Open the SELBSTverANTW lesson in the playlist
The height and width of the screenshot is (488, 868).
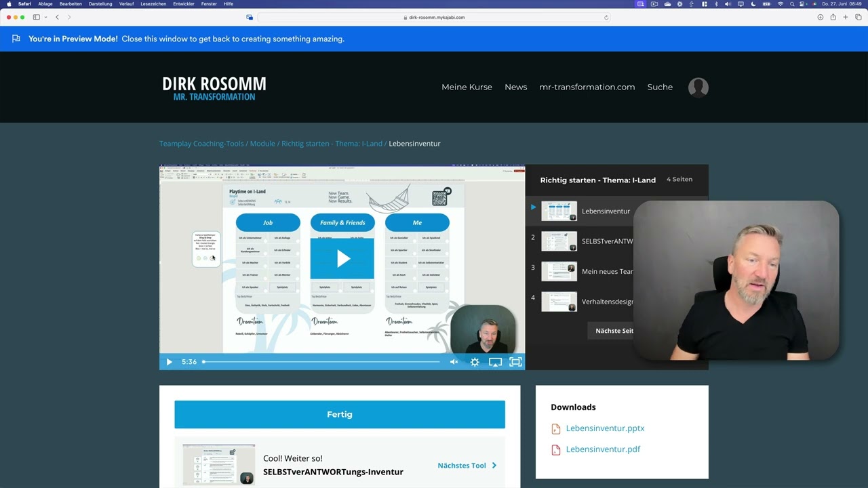[607, 241]
